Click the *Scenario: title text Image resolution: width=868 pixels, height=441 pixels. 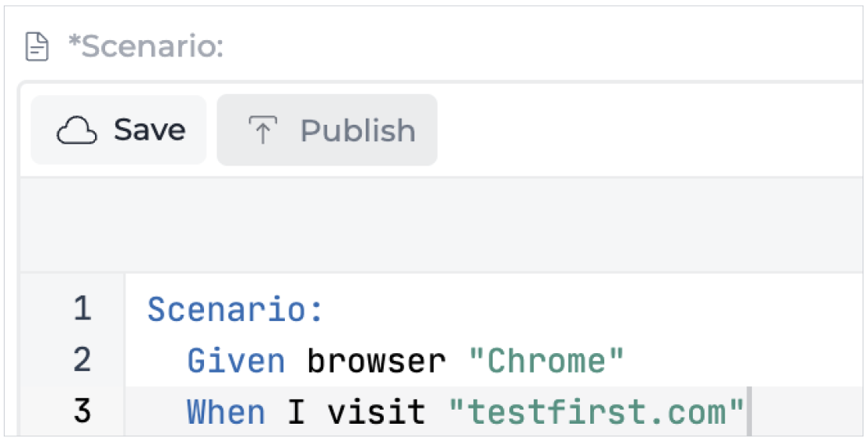146,46
